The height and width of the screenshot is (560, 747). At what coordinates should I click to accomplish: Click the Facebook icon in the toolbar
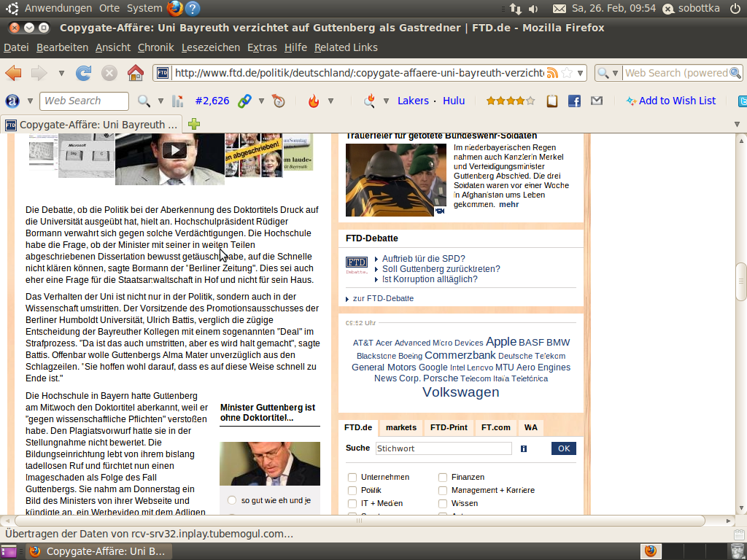[575, 101]
